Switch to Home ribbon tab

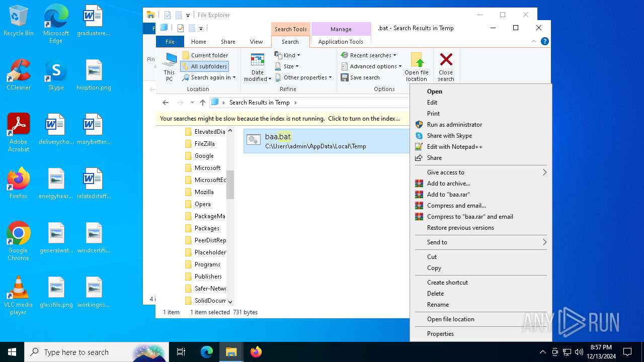point(199,42)
